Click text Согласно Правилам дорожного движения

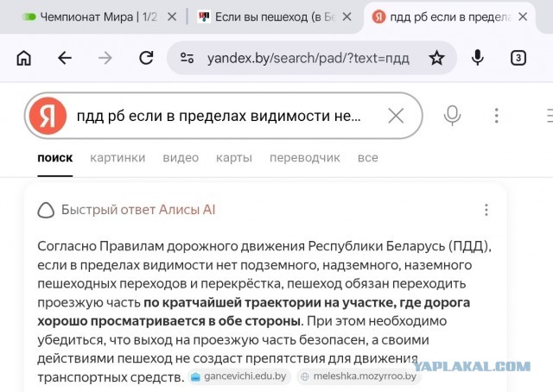click(171, 246)
